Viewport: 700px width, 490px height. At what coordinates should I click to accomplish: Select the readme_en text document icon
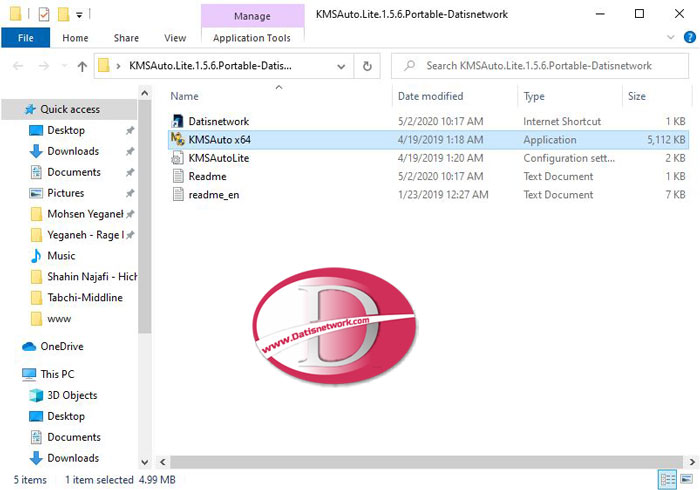[178, 195]
